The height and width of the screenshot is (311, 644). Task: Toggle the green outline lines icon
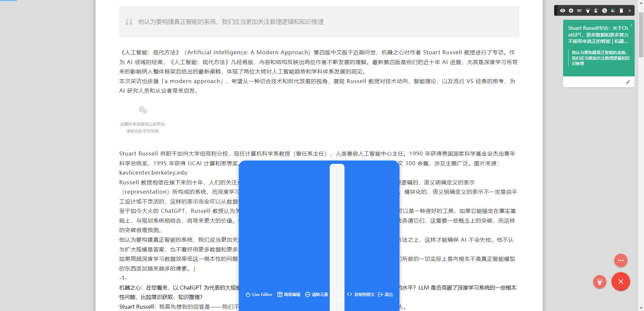coord(613,11)
